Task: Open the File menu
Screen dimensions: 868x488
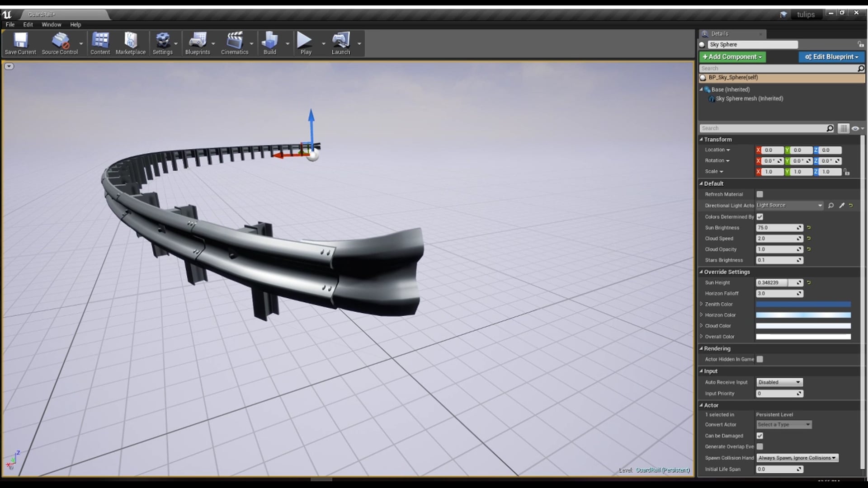Action: point(10,25)
